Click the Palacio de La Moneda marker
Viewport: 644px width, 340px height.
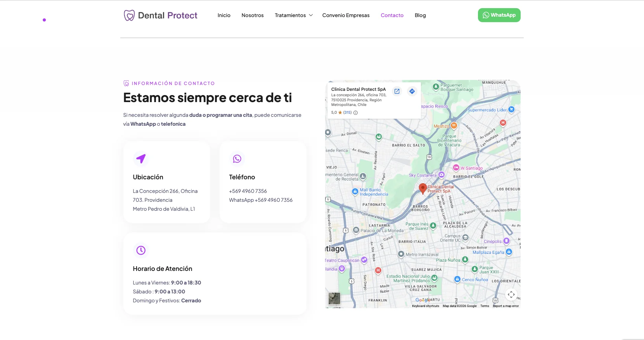(356, 230)
